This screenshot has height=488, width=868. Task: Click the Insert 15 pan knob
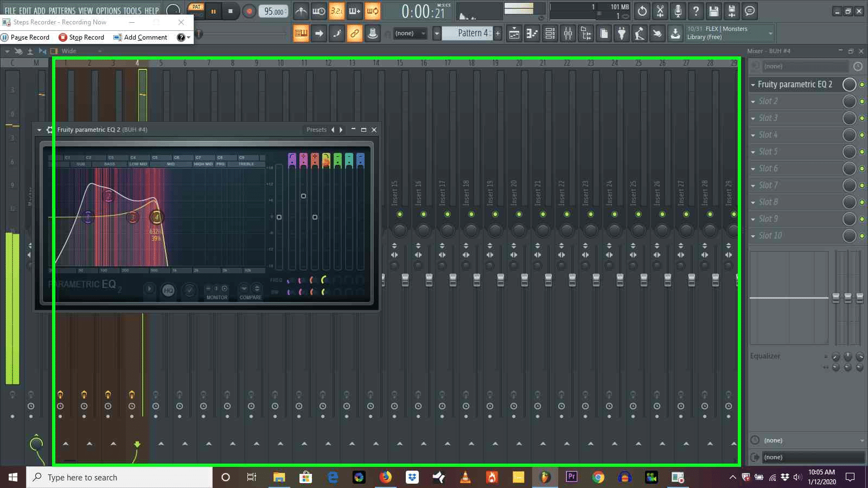click(x=400, y=230)
